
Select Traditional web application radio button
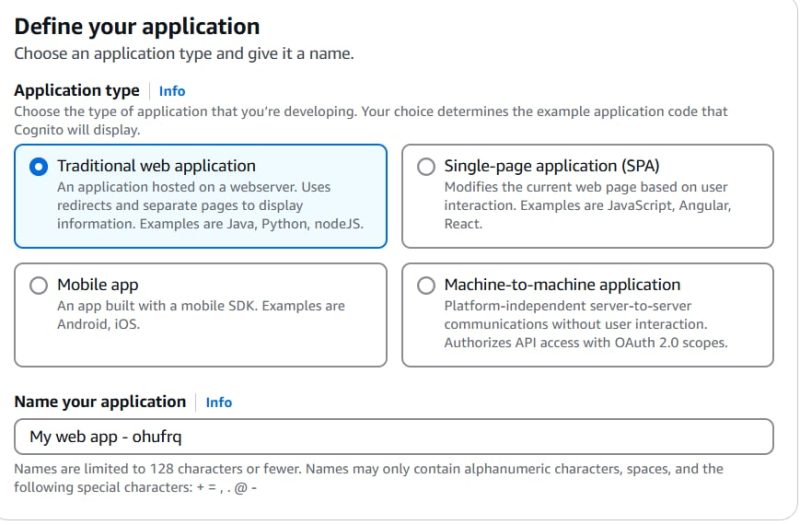coord(39,166)
